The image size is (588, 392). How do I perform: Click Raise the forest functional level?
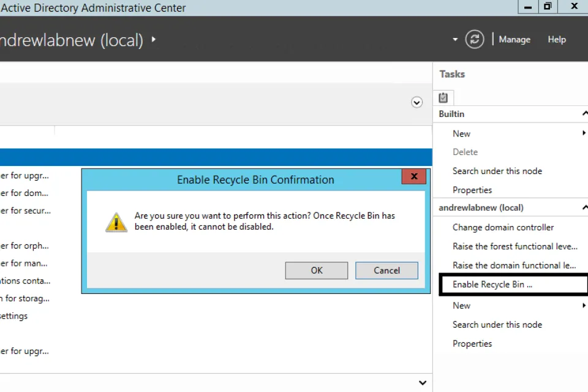514,246
